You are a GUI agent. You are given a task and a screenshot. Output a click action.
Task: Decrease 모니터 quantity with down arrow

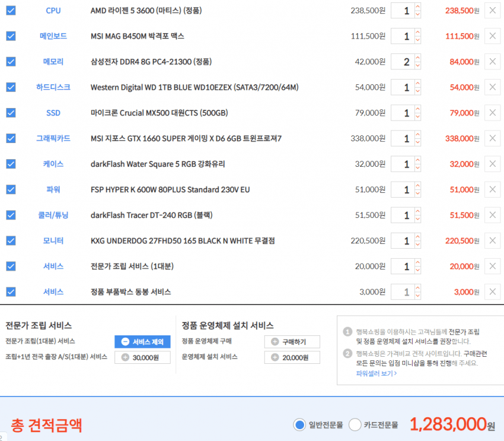[x=417, y=245]
